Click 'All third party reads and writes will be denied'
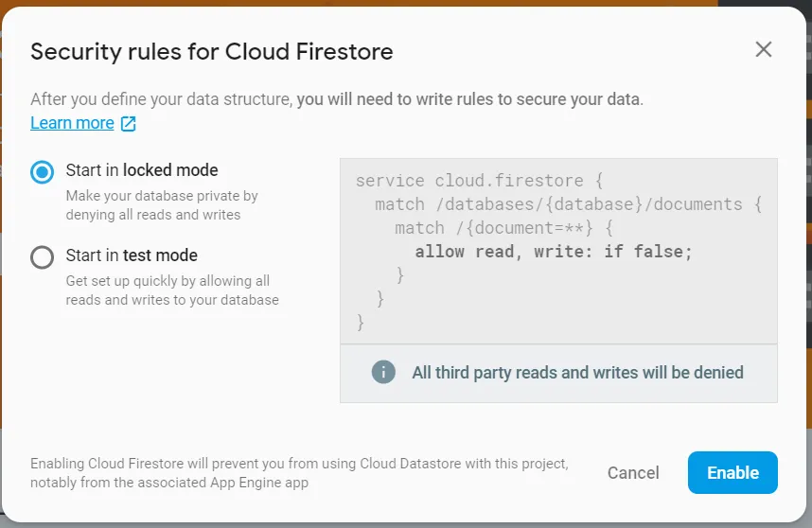The height and width of the screenshot is (528, 812). point(577,373)
